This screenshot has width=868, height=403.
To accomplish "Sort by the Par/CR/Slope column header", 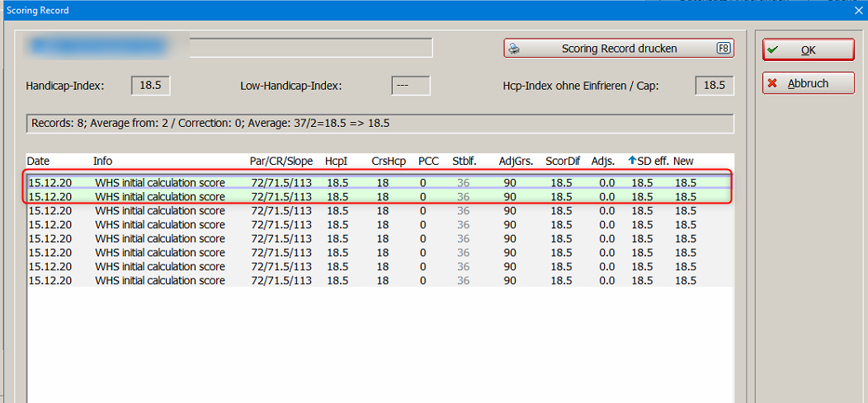I will 281,162.
